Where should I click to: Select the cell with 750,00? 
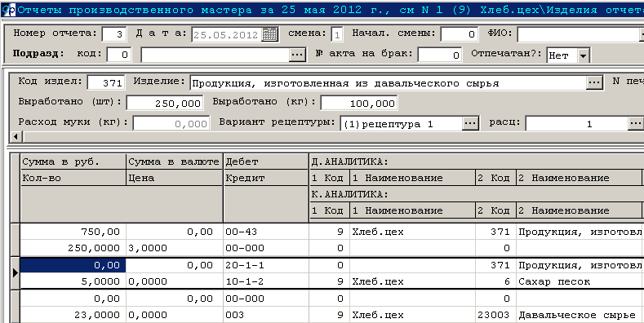[x=73, y=232]
